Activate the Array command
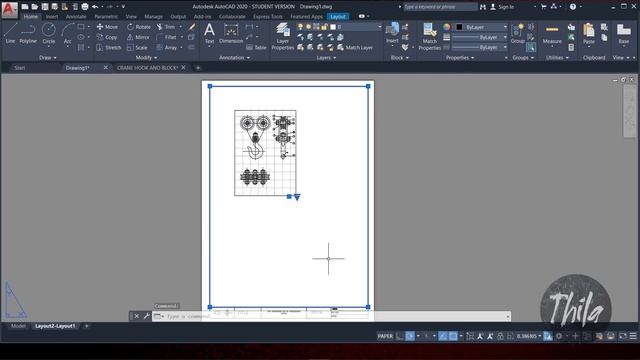 click(167, 47)
